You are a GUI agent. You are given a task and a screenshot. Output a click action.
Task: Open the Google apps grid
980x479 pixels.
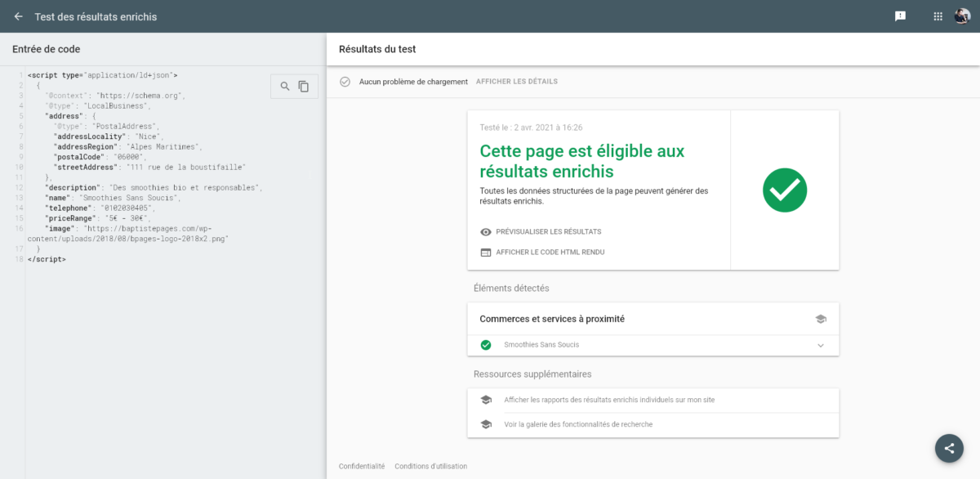pyautogui.click(x=938, y=16)
